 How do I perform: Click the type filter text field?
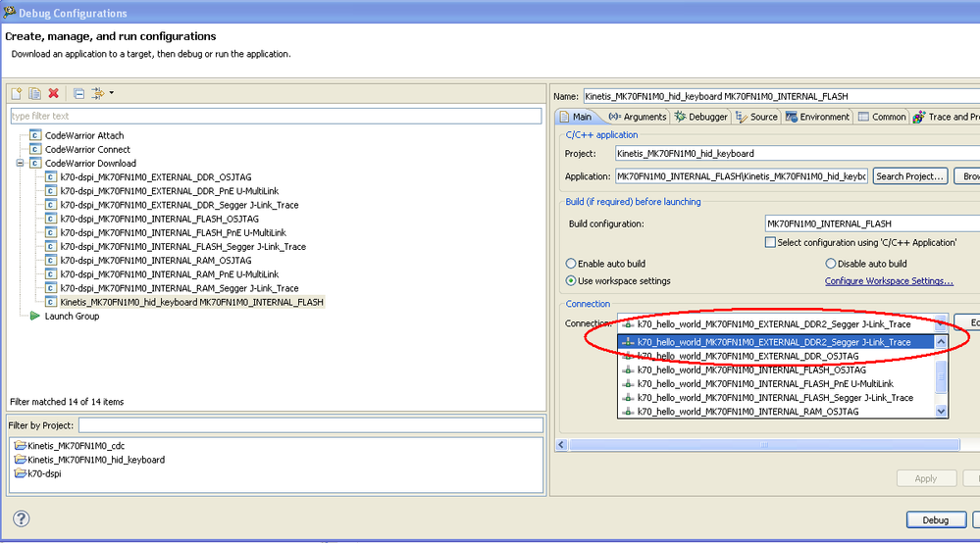point(276,116)
